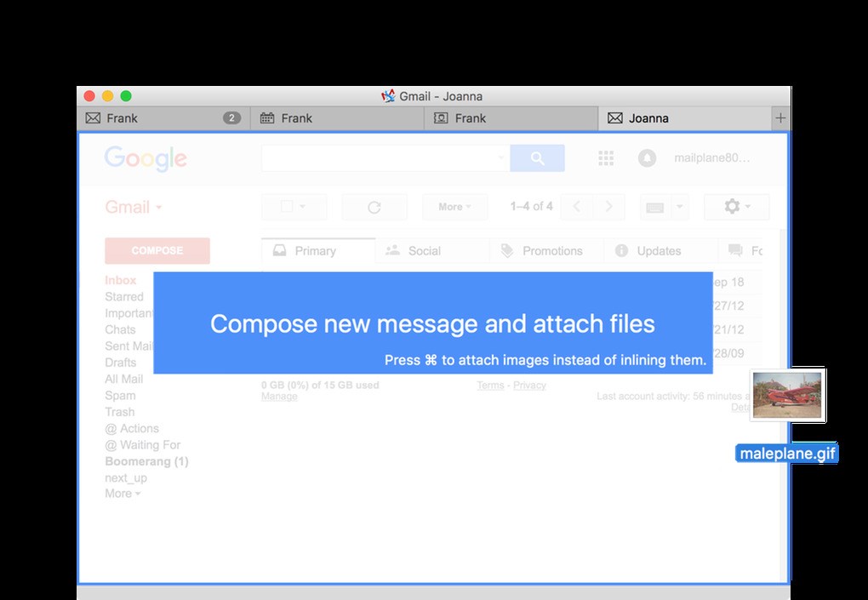Open the Boomerang (1) label
Image resolution: width=868 pixels, height=600 pixels.
coord(146,461)
